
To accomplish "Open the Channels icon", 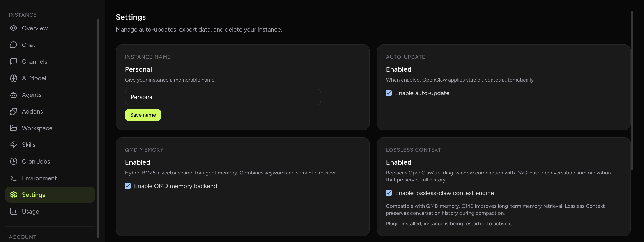I will point(14,61).
